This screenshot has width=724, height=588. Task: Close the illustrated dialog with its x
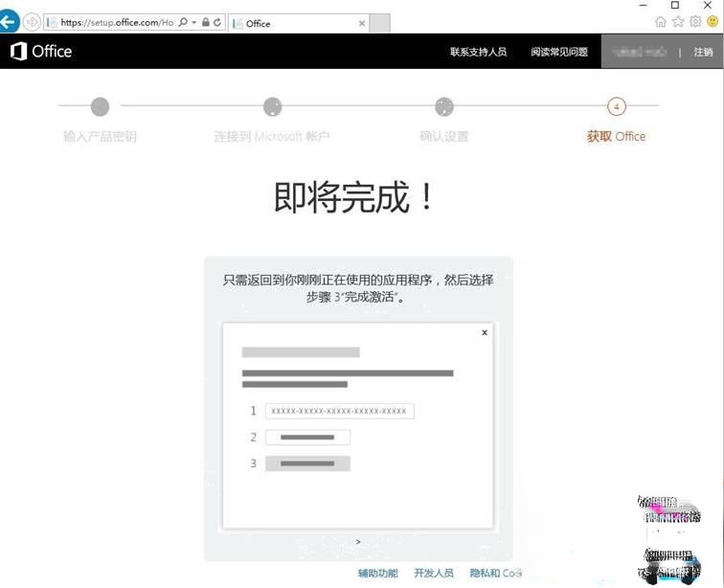pos(485,332)
